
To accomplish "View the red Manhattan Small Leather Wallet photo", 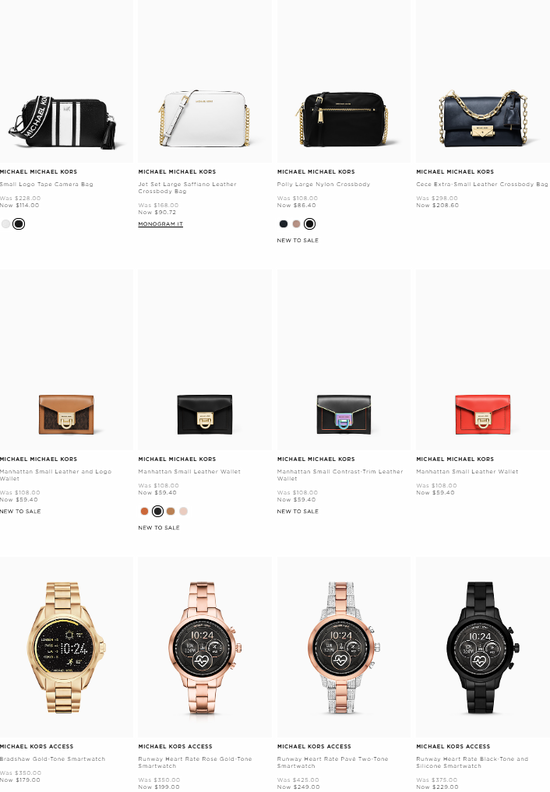I will click(483, 360).
